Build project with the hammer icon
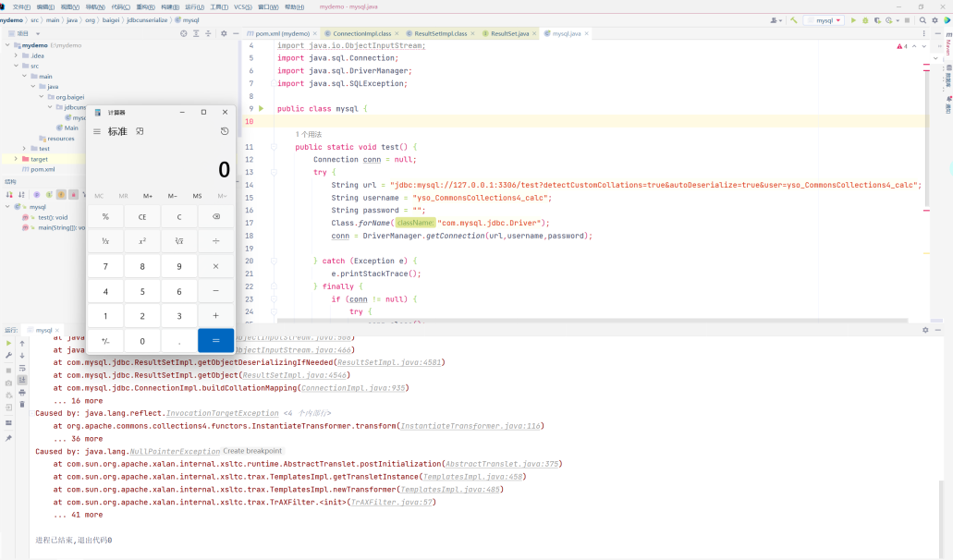Screen dimensions: 953x560 coord(794,19)
